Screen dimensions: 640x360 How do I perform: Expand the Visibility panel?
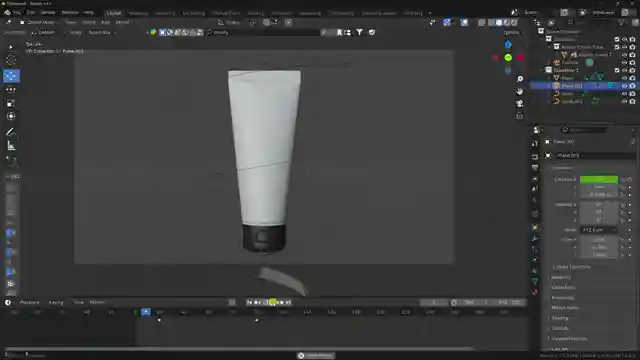[560, 328]
